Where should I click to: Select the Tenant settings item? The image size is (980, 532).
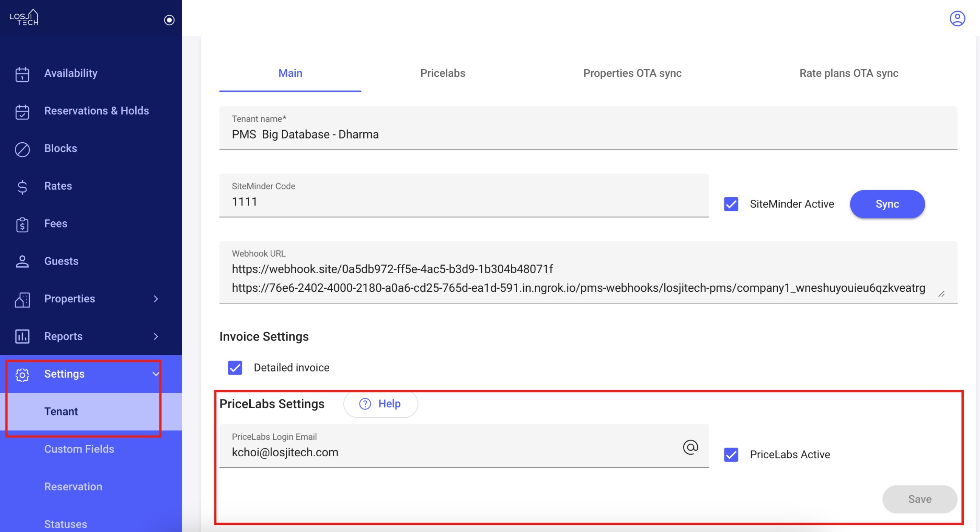pyautogui.click(x=91, y=412)
